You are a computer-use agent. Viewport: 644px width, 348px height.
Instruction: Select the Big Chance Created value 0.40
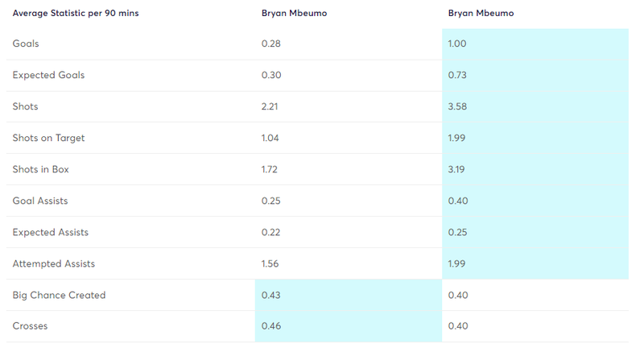458,296
